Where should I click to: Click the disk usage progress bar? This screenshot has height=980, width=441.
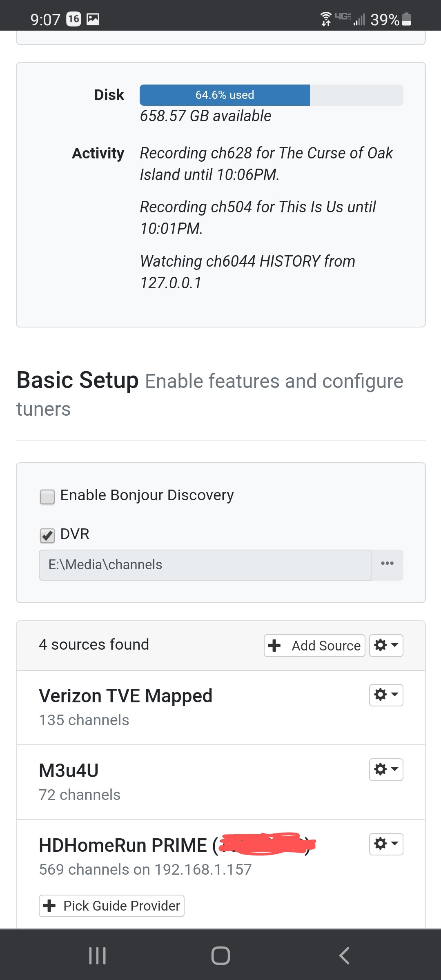point(271,95)
